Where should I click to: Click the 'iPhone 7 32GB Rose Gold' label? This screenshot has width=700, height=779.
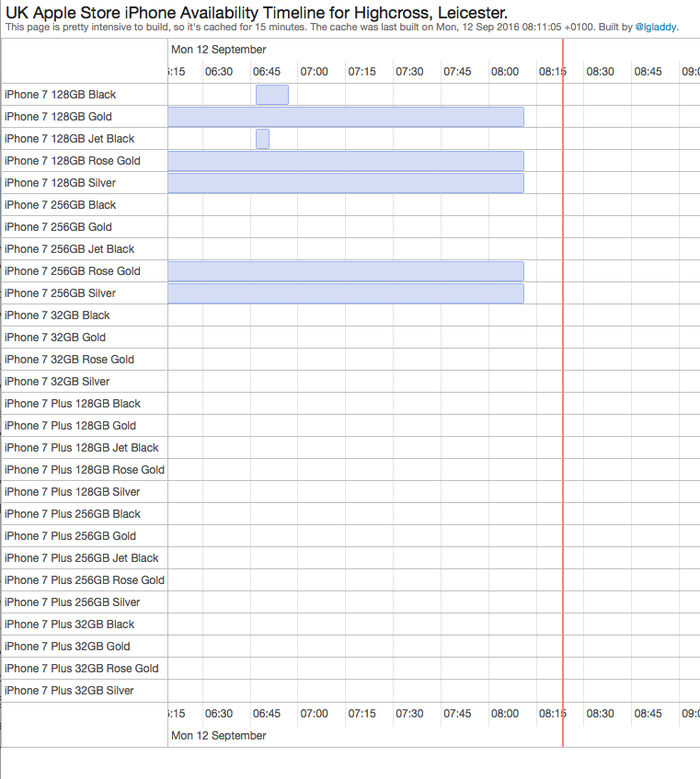point(70,360)
